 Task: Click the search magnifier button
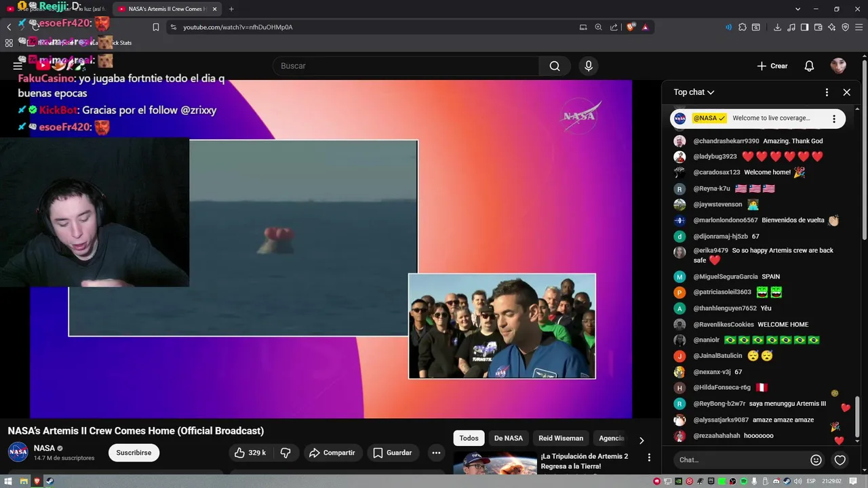[x=555, y=66]
